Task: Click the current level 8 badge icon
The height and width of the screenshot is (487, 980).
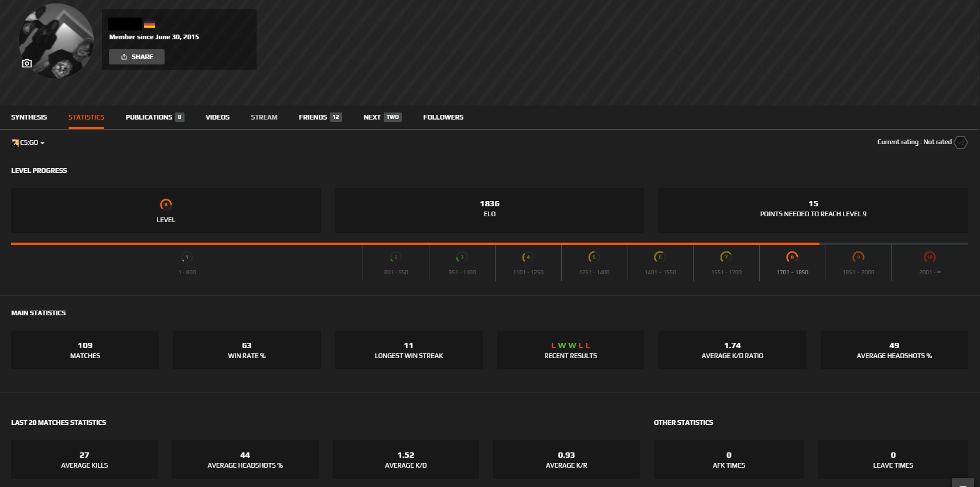Action: point(166,205)
